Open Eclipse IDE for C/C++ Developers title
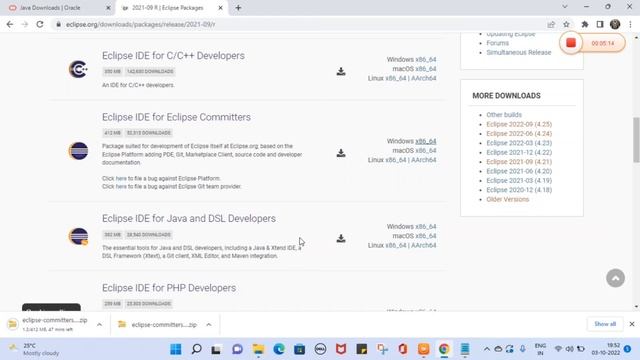The image size is (640, 360). click(x=173, y=56)
